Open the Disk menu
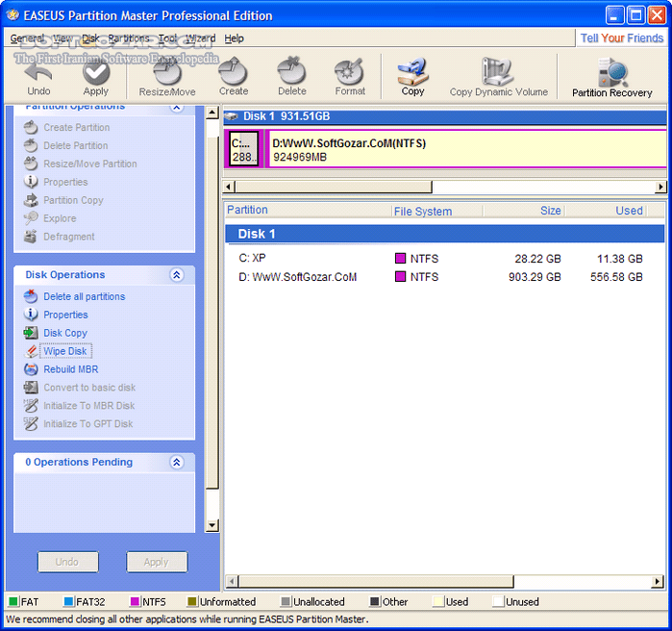 coord(90,38)
